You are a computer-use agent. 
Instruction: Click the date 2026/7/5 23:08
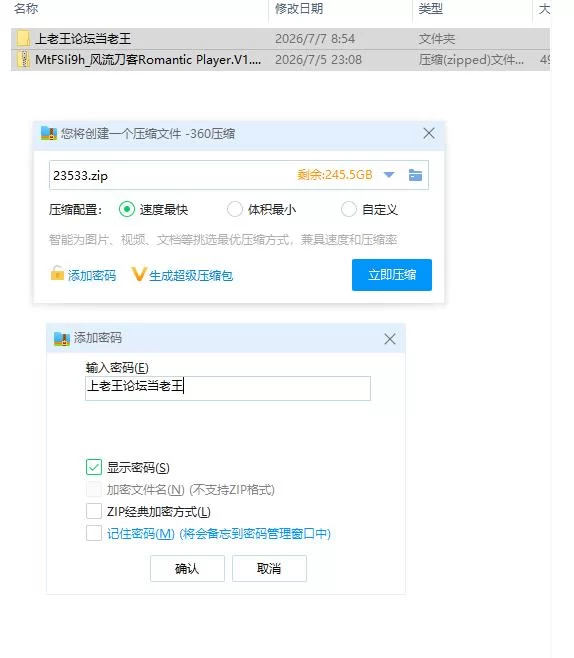pyautogui.click(x=318, y=60)
